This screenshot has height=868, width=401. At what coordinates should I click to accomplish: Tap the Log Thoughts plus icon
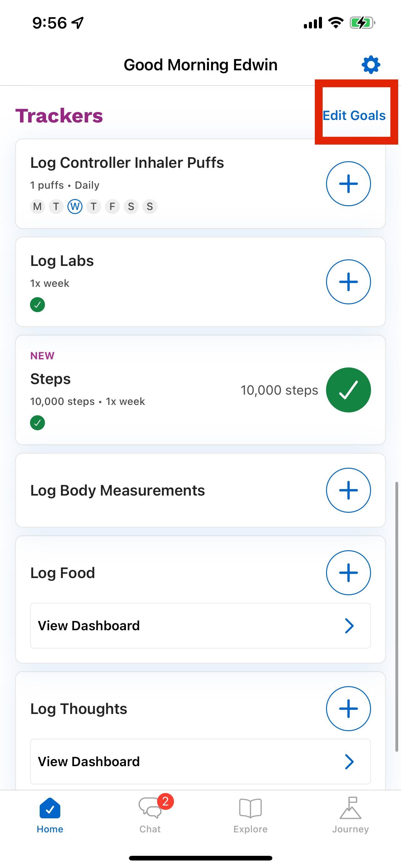[348, 709]
